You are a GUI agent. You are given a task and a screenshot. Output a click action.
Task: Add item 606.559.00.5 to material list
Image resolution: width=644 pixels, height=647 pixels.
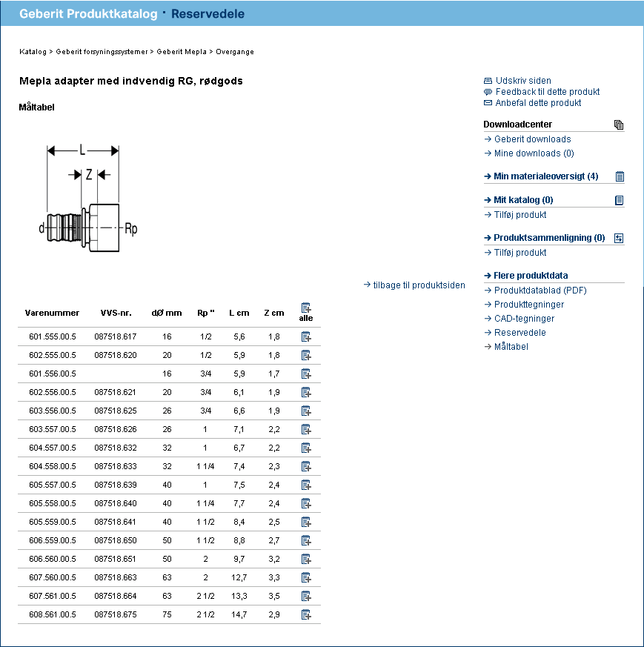[306, 540]
